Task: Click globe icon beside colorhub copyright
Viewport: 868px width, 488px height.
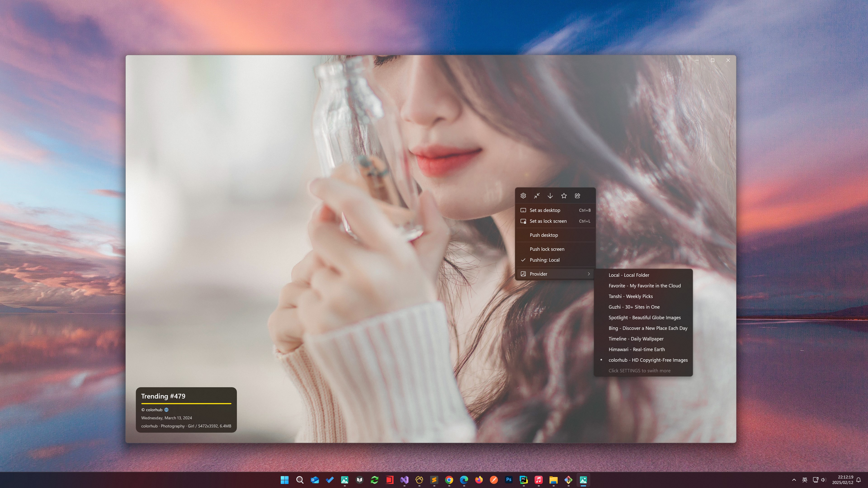Action: (166, 410)
